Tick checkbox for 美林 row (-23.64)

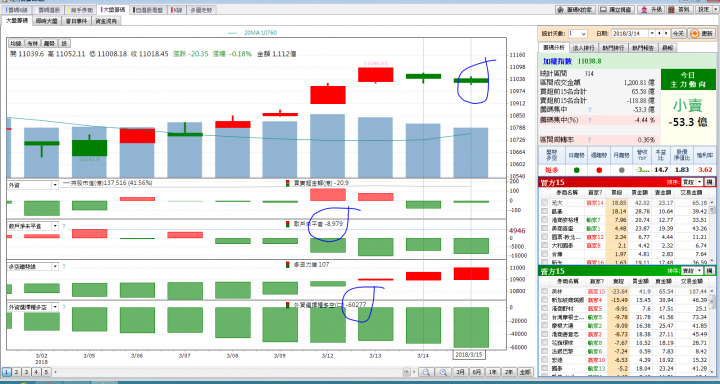pyautogui.click(x=545, y=291)
